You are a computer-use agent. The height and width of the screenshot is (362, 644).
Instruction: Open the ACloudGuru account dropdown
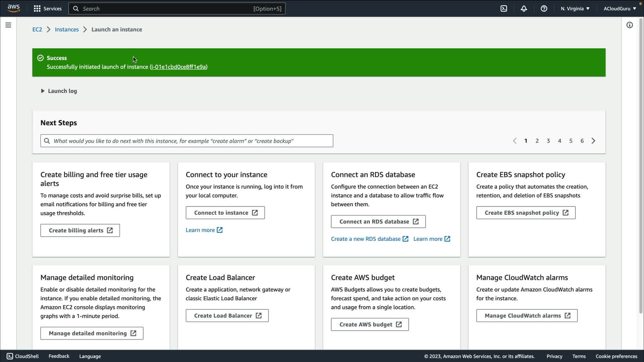point(620,9)
